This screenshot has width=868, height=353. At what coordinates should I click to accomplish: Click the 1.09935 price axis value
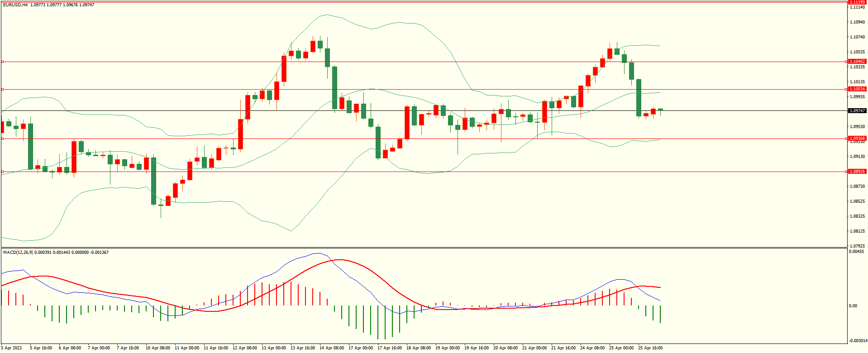[858, 97]
